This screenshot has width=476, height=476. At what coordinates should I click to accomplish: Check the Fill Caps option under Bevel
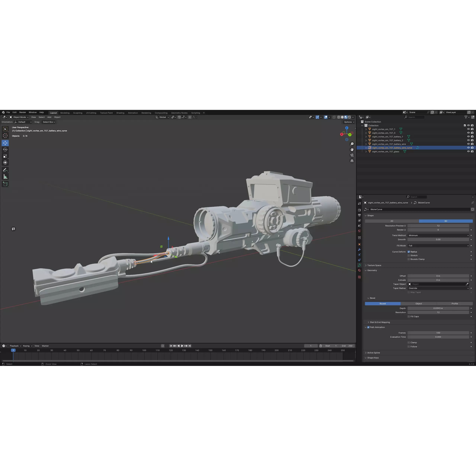[409, 316]
